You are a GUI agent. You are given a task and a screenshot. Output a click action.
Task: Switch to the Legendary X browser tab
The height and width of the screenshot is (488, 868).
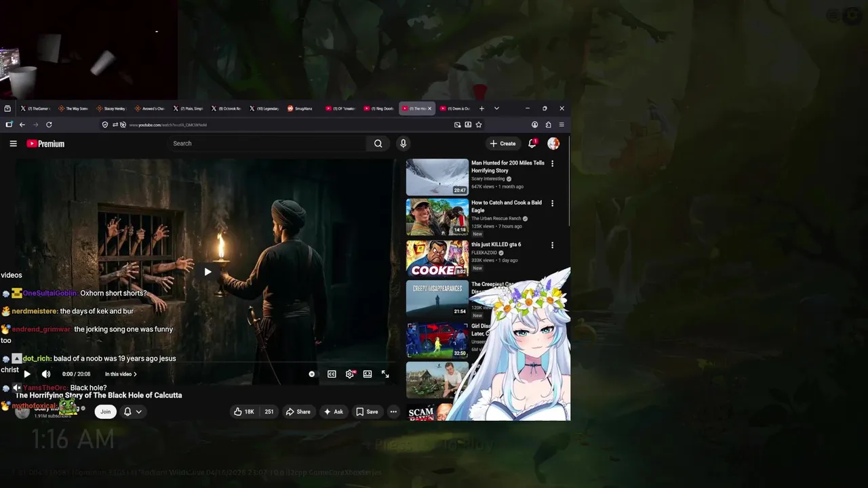tap(264, 108)
